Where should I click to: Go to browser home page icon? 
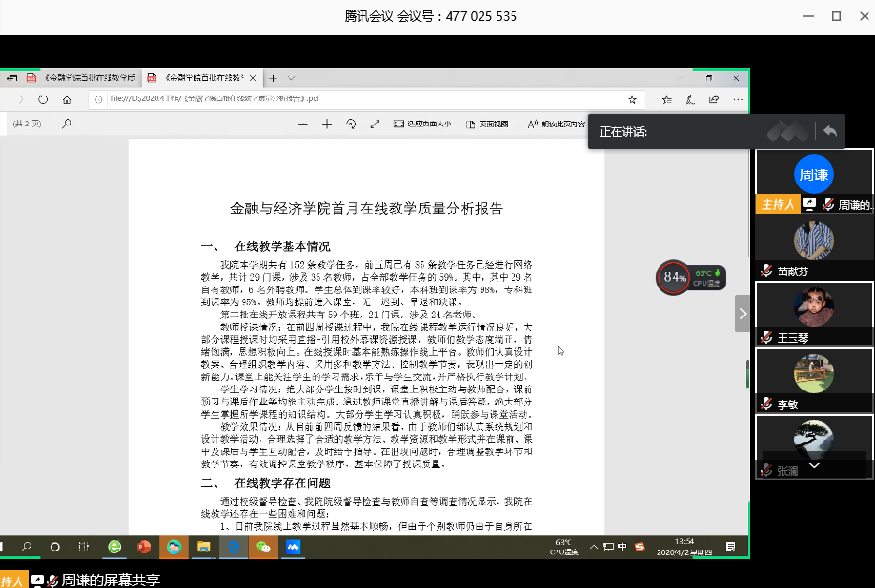(x=67, y=100)
